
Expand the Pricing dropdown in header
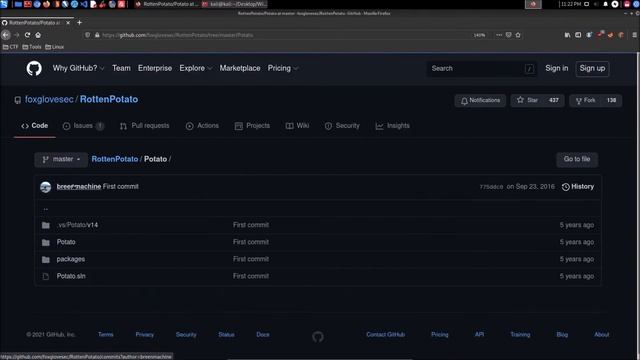[282, 68]
